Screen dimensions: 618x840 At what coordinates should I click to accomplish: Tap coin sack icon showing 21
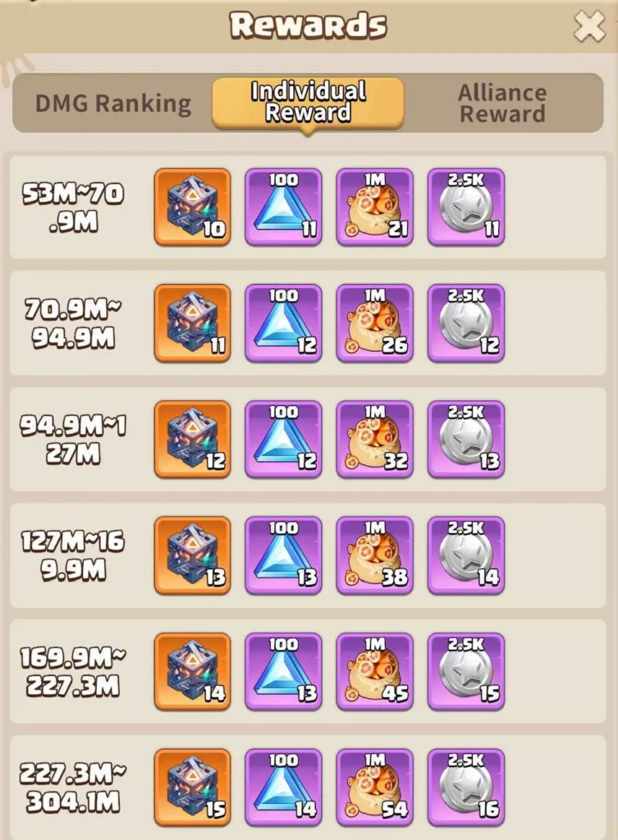pyautogui.click(x=375, y=208)
